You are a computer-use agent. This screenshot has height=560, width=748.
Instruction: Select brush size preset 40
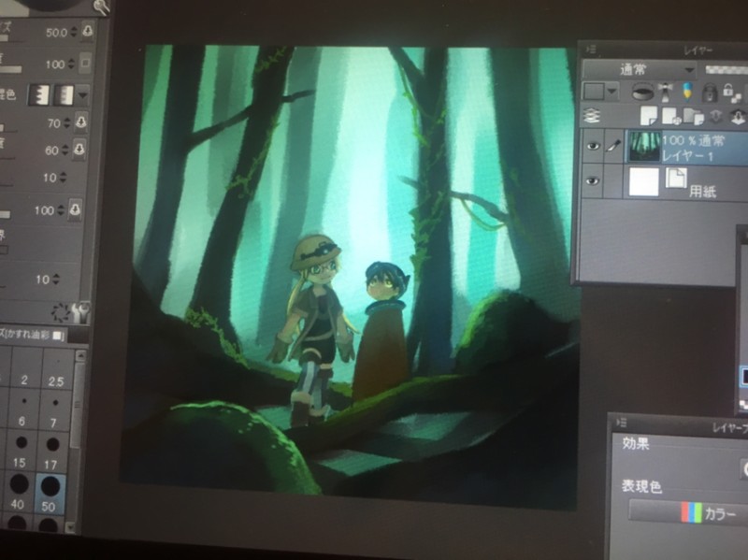point(18,493)
